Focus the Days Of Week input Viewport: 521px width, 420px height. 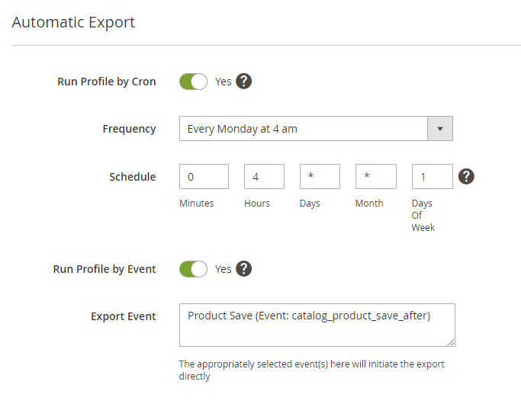click(x=432, y=177)
